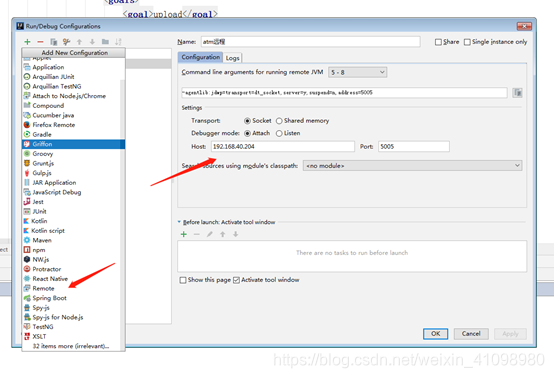Image resolution: width=554 pixels, height=378 pixels.
Task: Click the Move Down arrow in configuration toolbar
Action: coord(92,42)
